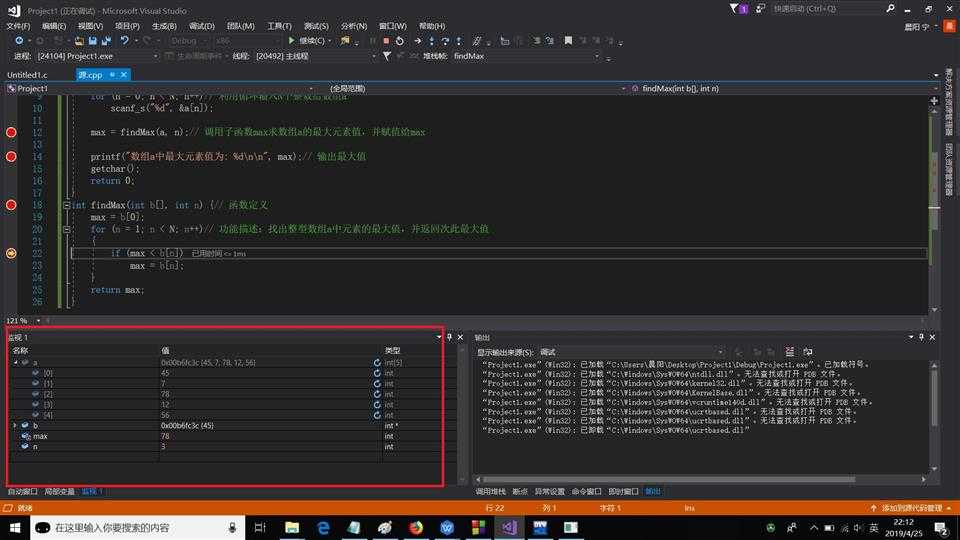Close the 源.cpp tab
This screenshot has height=540, width=960.
(x=124, y=75)
